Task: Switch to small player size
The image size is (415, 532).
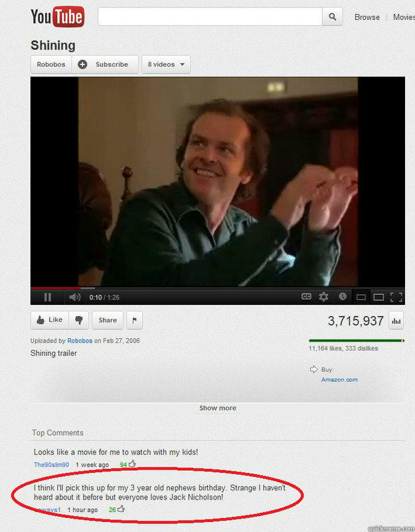Action: click(x=361, y=298)
